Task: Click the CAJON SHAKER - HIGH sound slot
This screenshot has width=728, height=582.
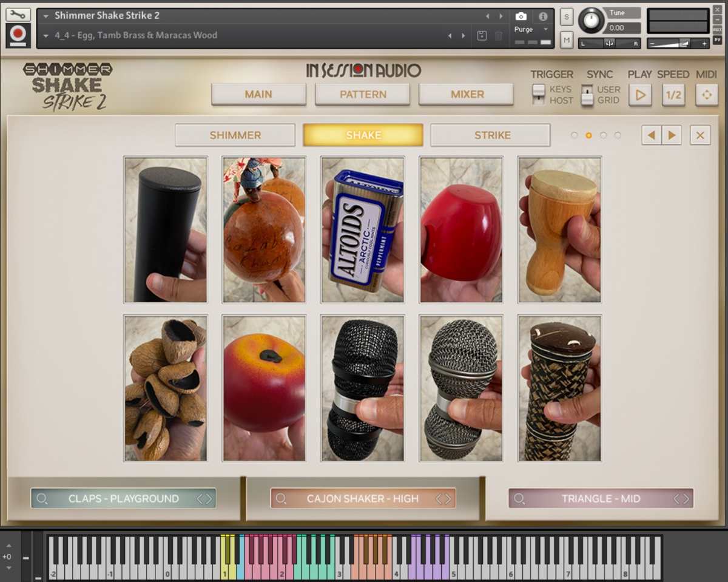Action: coord(363,499)
